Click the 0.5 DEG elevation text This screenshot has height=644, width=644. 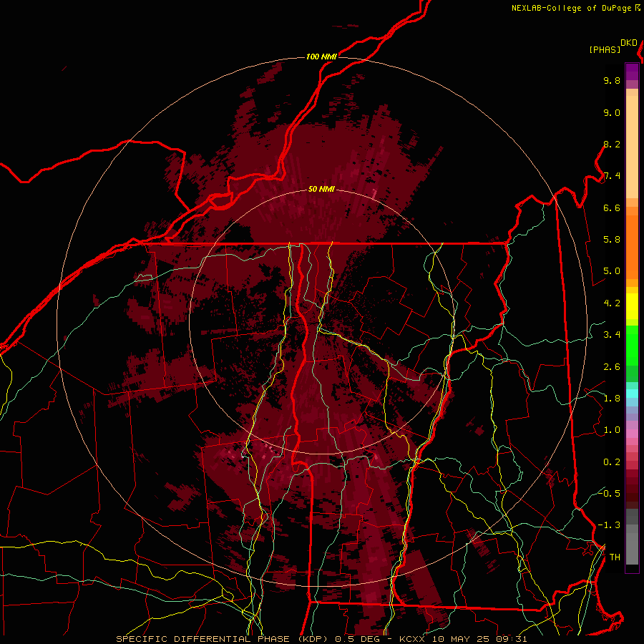click(x=357, y=639)
